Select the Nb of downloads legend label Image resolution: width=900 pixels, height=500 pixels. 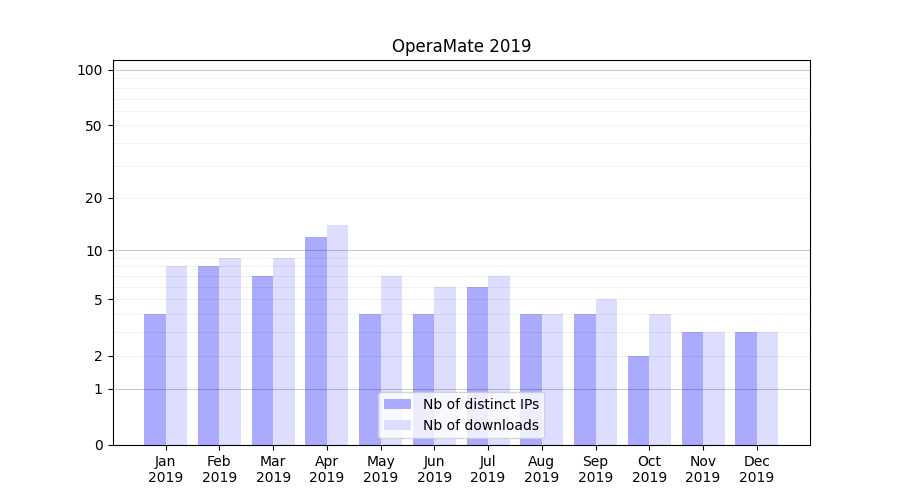(x=480, y=425)
